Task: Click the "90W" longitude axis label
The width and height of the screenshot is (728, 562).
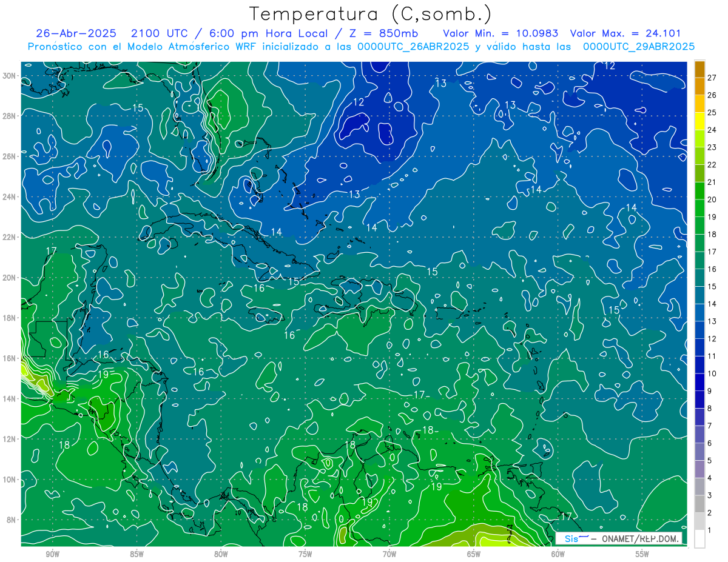Action: coord(52,554)
